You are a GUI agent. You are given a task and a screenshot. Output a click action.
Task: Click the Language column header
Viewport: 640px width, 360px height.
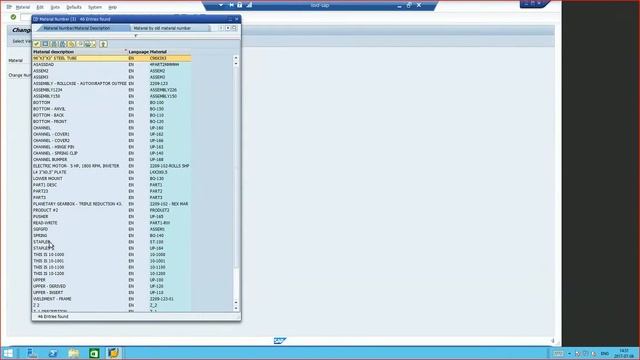pyautogui.click(x=138, y=52)
